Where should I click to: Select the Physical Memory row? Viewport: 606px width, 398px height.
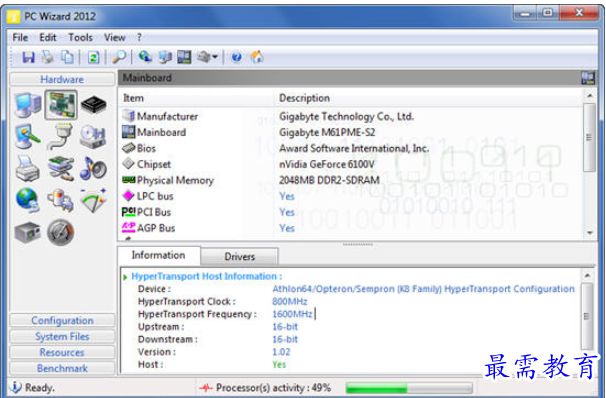click(x=351, y=180)
